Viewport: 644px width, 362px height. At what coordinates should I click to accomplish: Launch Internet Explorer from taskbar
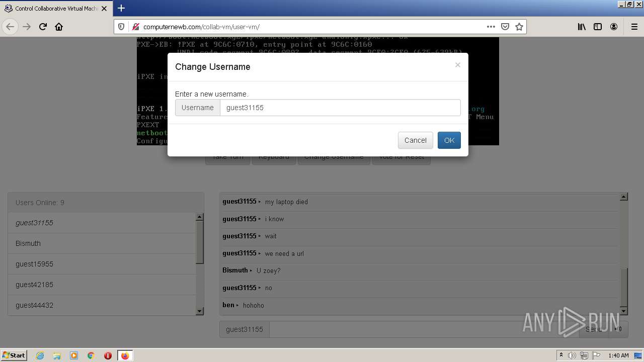click(40, 355)
